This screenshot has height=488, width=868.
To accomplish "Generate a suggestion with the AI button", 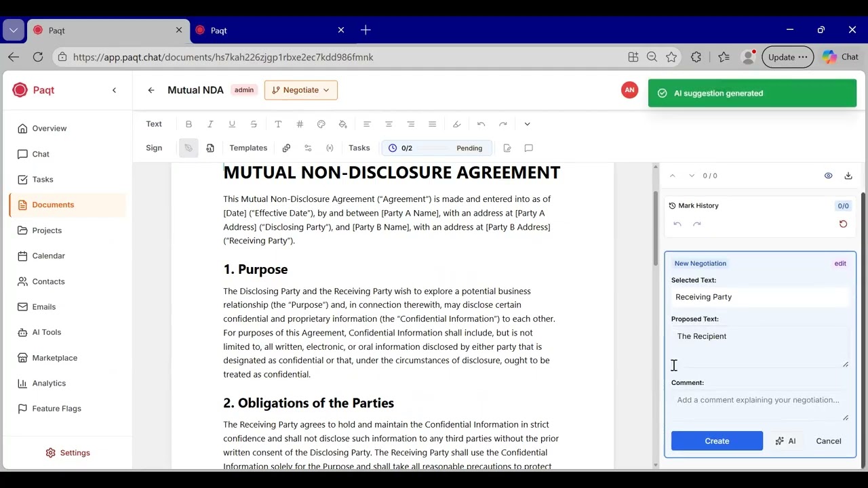I will coord(786,441).
